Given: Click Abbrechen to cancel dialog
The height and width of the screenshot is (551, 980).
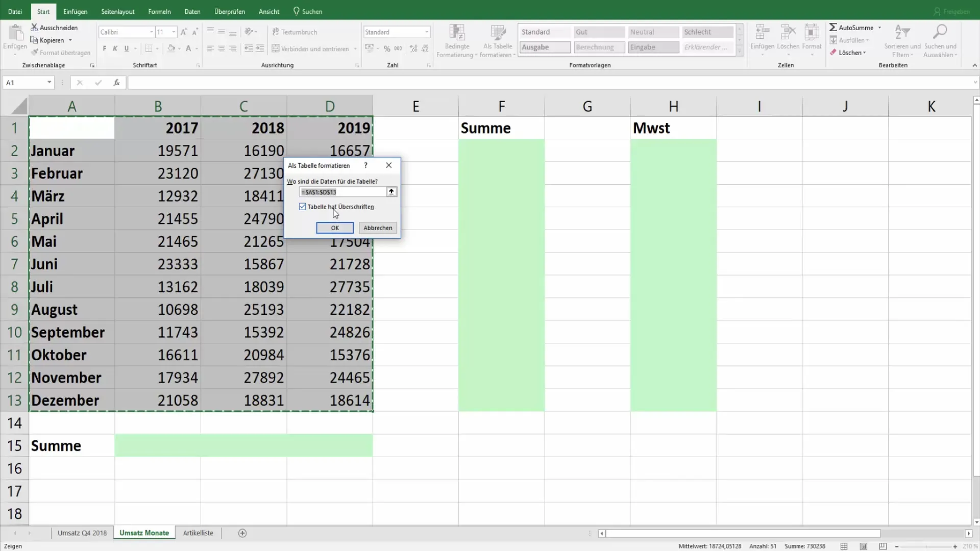Looking at the screenshot, I should (378, 228).
